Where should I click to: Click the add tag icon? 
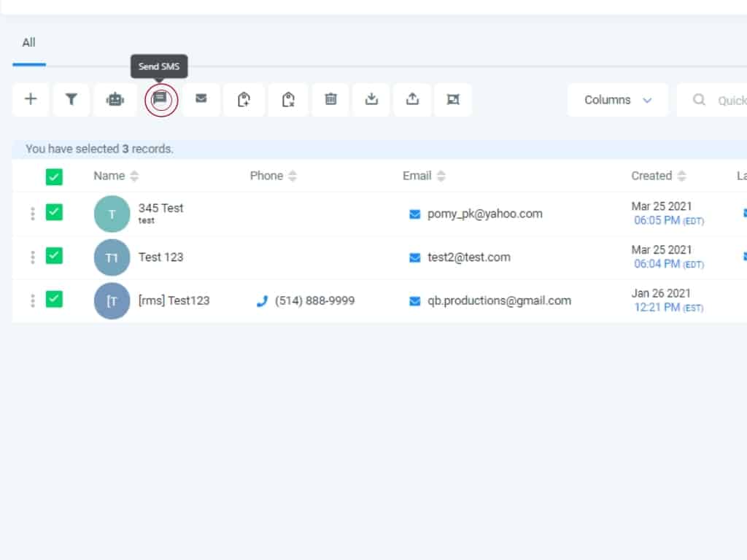click(x=244, y=100)
